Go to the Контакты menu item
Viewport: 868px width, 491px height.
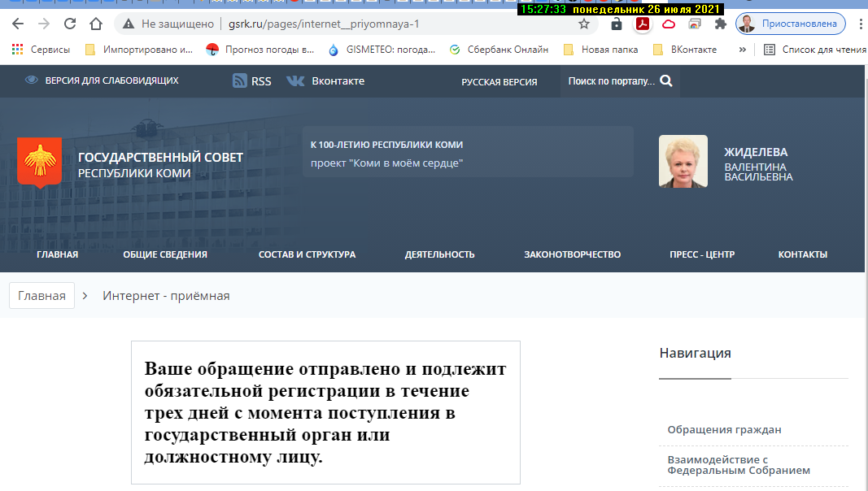802,254
